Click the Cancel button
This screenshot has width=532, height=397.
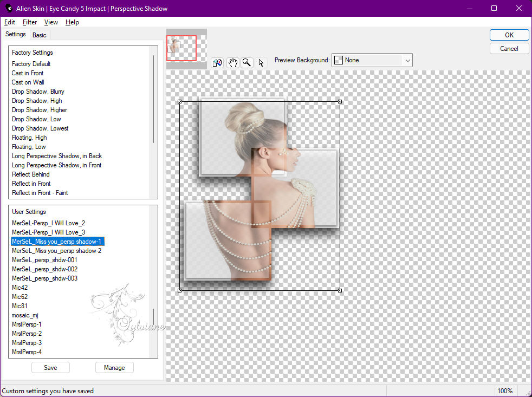click(x=509, y=49)
